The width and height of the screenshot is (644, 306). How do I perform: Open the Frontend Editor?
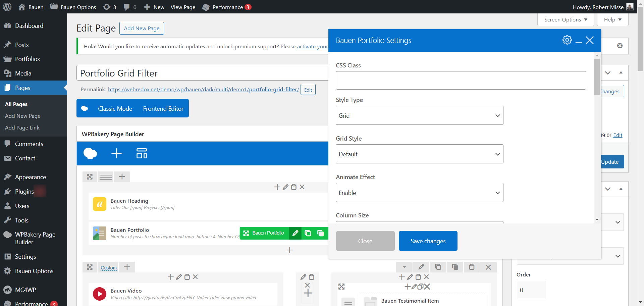tap(163, 108)
